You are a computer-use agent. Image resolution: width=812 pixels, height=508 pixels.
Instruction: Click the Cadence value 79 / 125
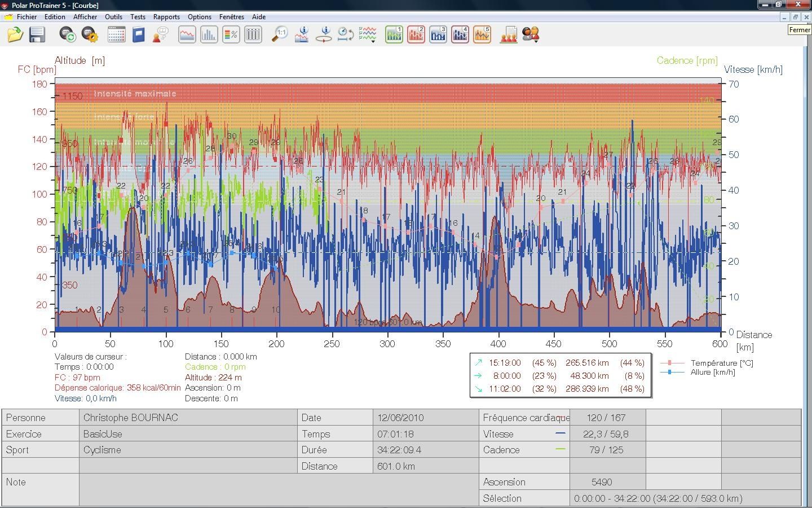(607, 450)
